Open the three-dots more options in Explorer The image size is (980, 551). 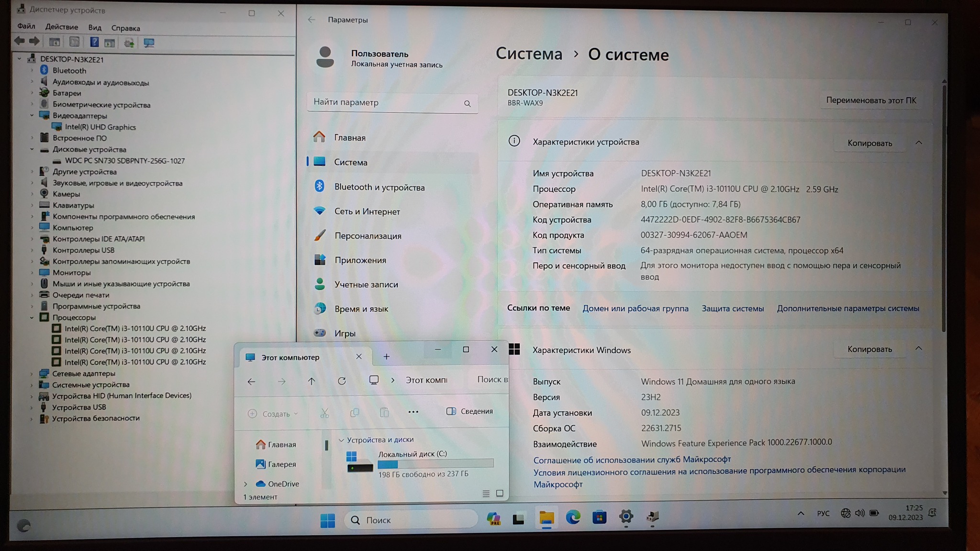pos(413,412)
